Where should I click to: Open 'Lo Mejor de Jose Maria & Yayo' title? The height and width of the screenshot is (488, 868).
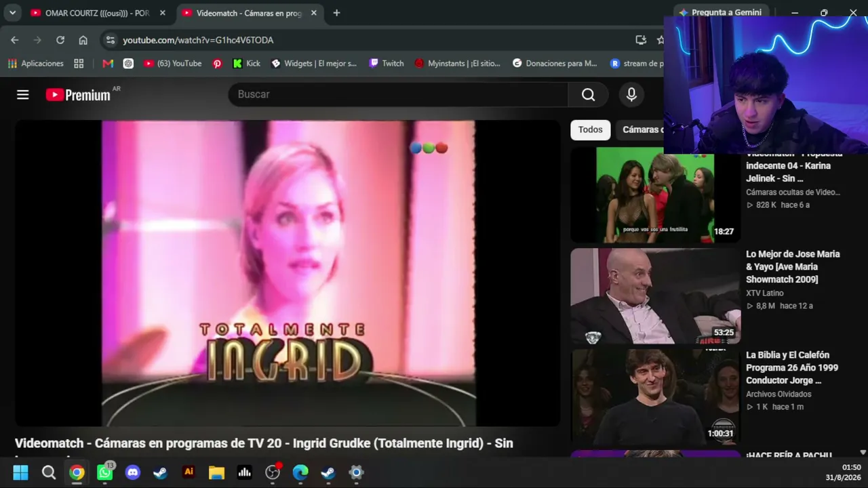click(793, 266)
